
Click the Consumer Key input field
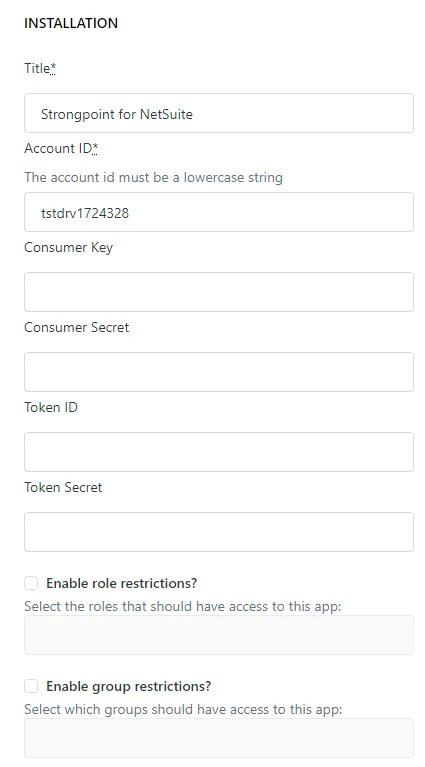coord(219,292)
